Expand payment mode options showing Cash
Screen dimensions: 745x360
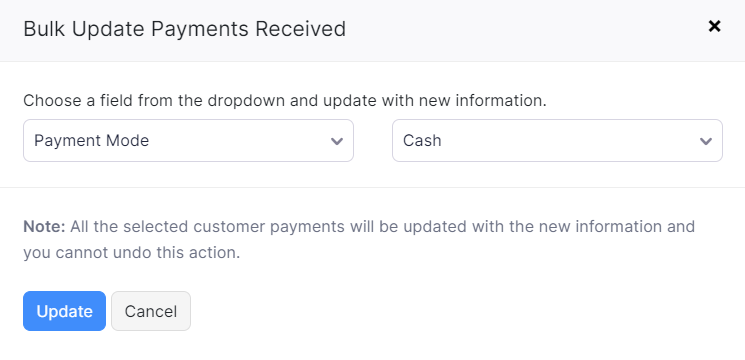coord(557,141)
